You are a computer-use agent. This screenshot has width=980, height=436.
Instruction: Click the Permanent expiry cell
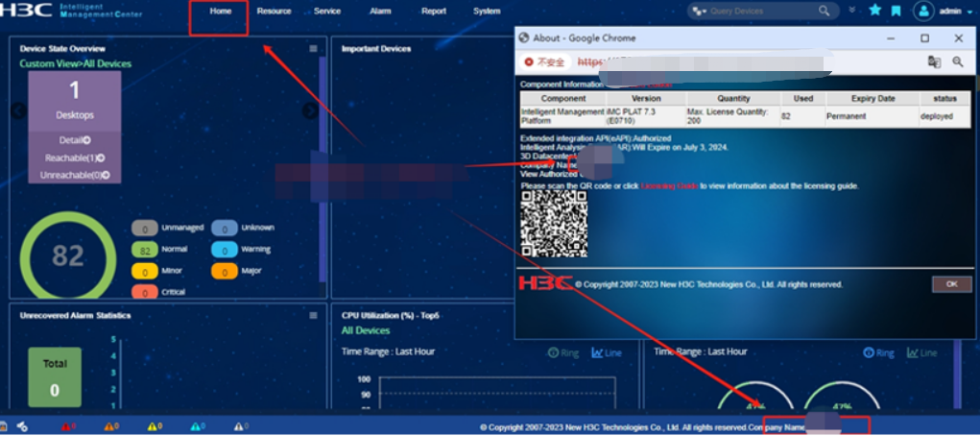coord(872,116)
